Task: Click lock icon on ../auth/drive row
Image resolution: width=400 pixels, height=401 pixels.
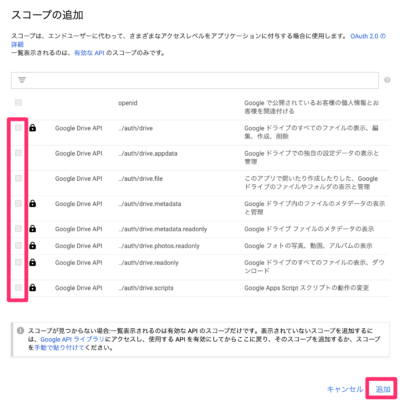Action: (x=32, y=128)
